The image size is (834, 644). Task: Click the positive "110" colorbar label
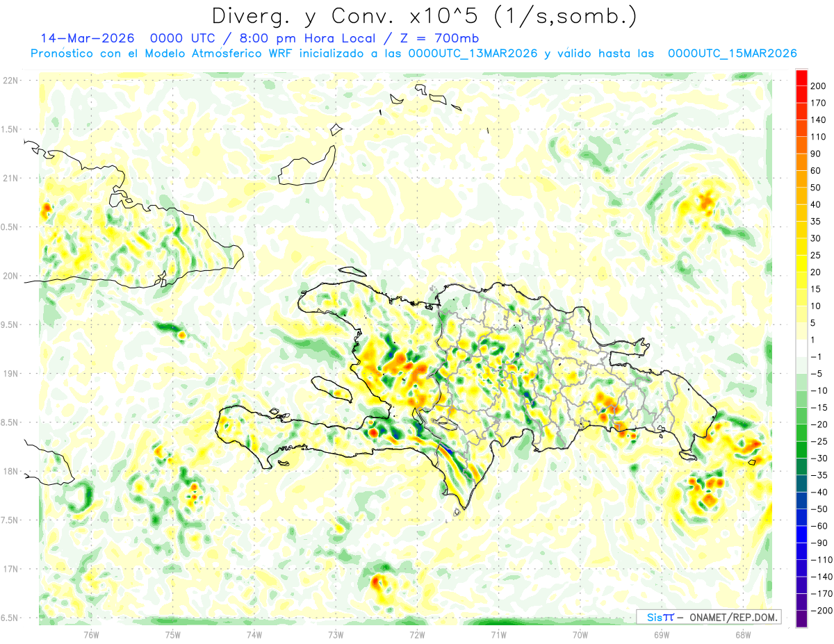817,137
